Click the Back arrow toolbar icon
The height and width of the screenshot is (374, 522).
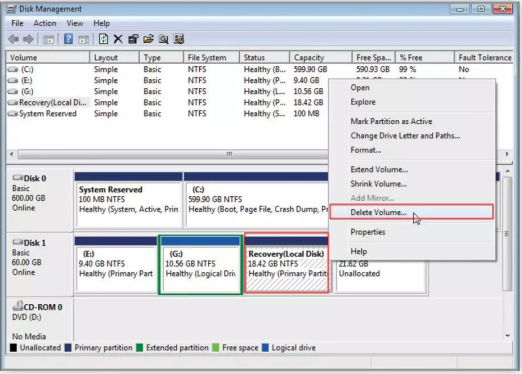point(14,39)
